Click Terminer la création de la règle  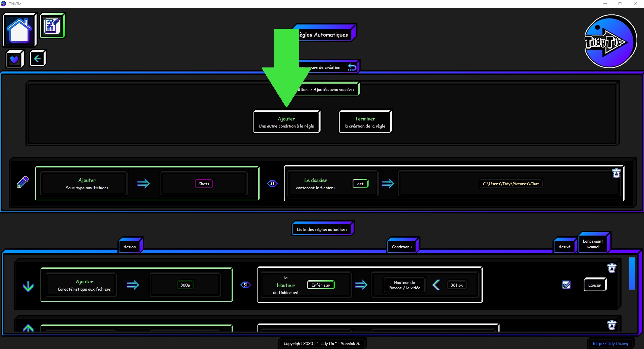pyautogui.click(x=365, y=122)
